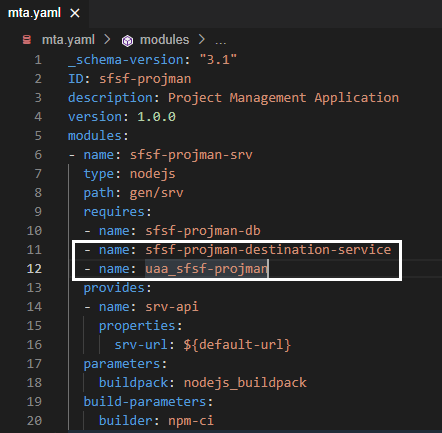Click the "modules:" key on line 5
Screen dimensions: 442x433
tap(98, 136)
